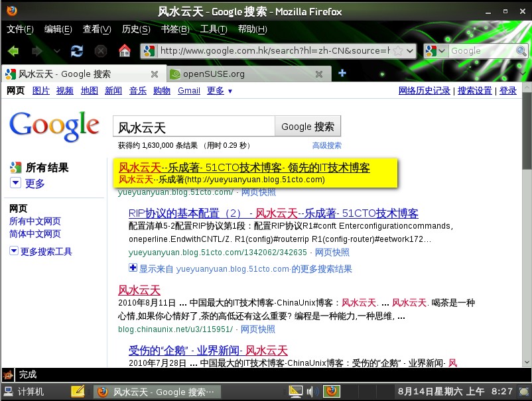Screen dimensions: 532x401
Task: Click the 新闻 link
Action: click(x=113, y=91)
